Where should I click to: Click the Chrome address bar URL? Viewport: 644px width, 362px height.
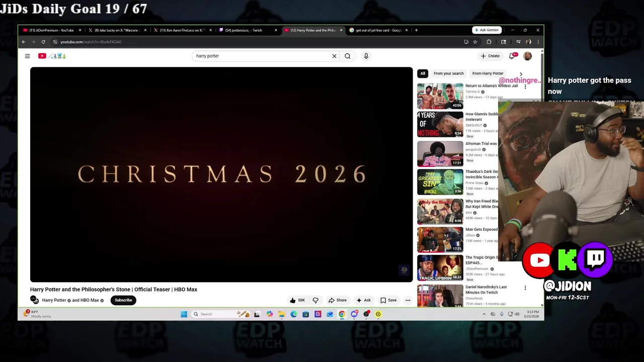[91, 42]
